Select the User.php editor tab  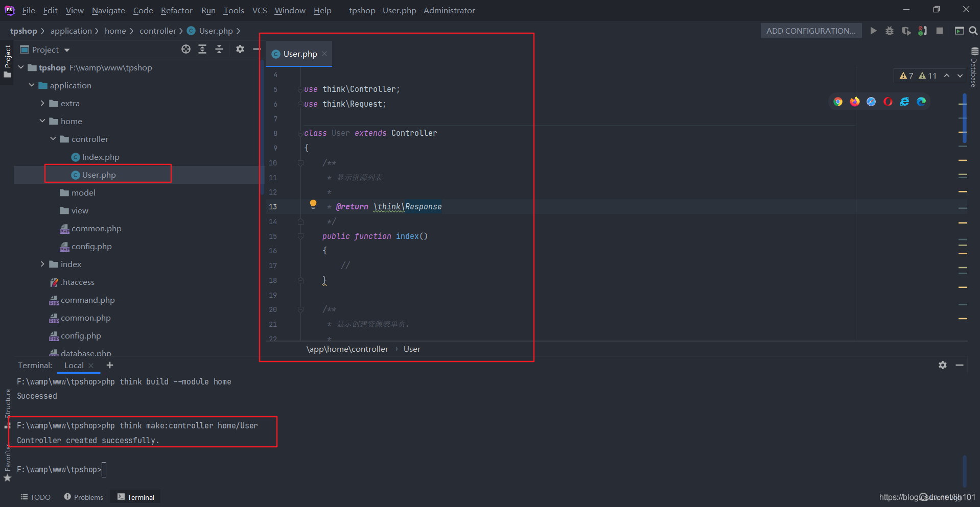tap(299, 54)
